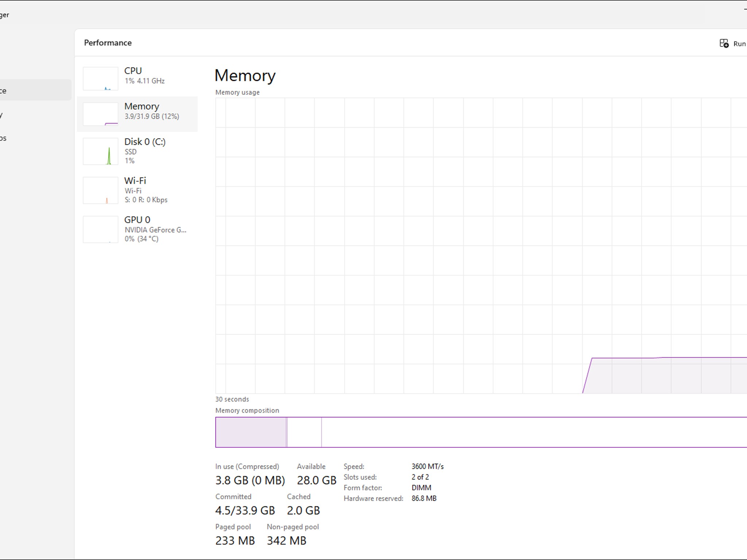Click the 28.0 GB available value
The image size is (747, 560).
(x=317, y=480)
